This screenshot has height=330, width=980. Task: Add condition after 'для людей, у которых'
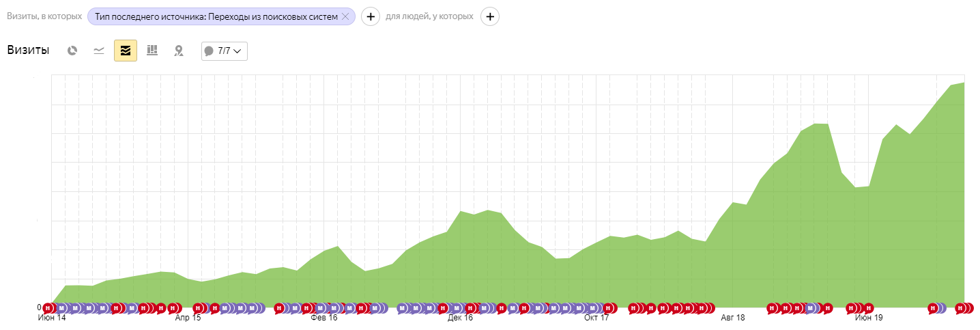pyautogui.click(x=490, y=16)
